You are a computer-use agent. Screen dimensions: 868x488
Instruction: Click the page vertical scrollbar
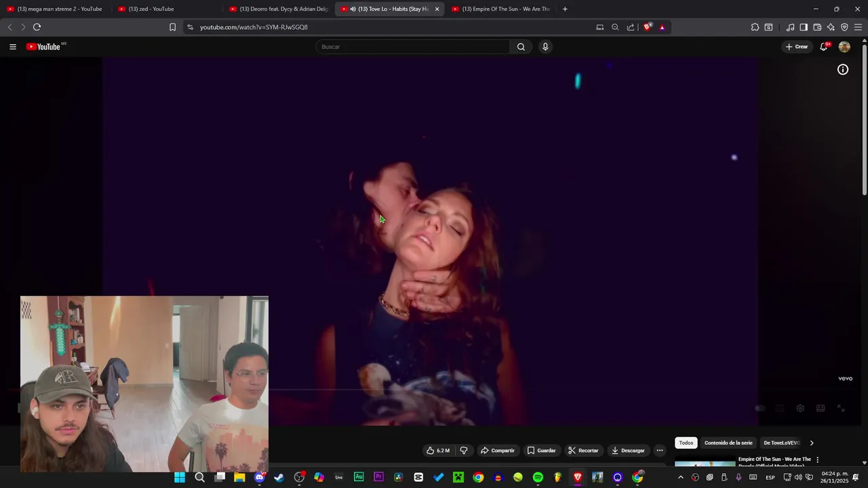(x=864, y=119)
